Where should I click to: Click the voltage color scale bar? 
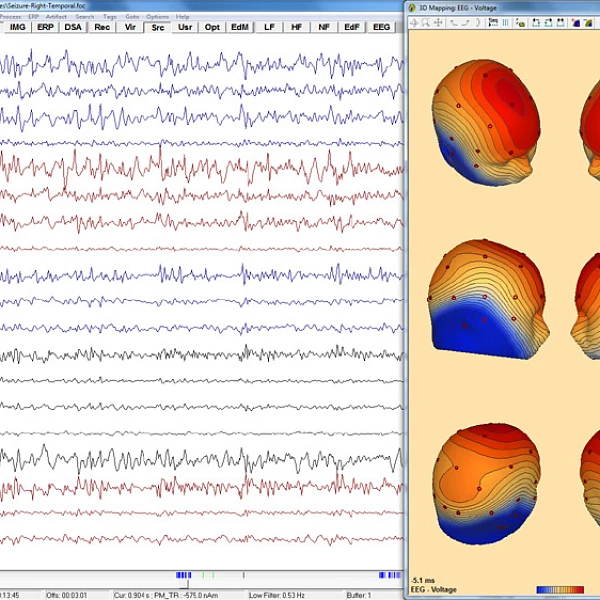[x=560, y=590]
